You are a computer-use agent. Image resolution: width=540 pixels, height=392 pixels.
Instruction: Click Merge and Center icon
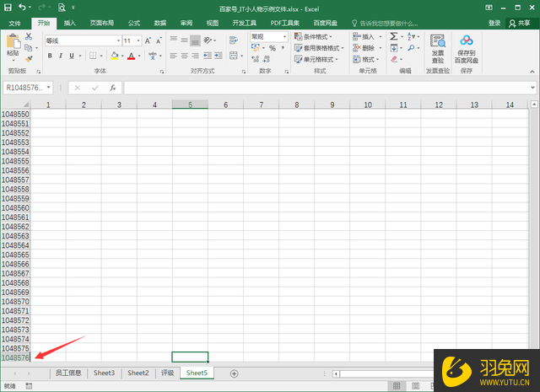click(x=234, y=56)
